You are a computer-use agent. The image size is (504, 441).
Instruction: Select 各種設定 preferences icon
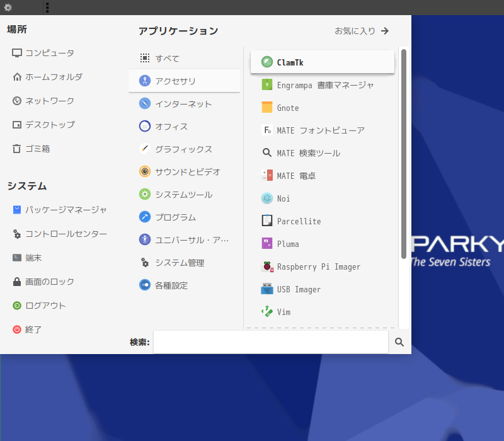(x=145, y=285)
